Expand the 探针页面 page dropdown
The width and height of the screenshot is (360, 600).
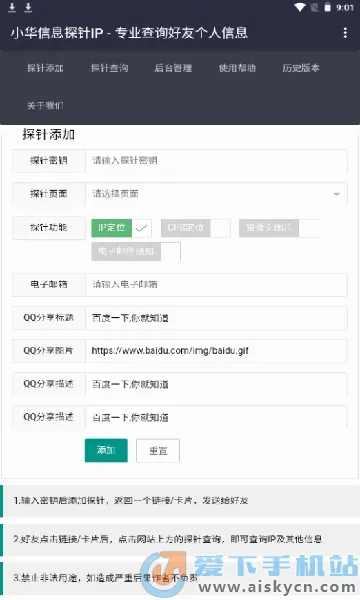point(216,194)
